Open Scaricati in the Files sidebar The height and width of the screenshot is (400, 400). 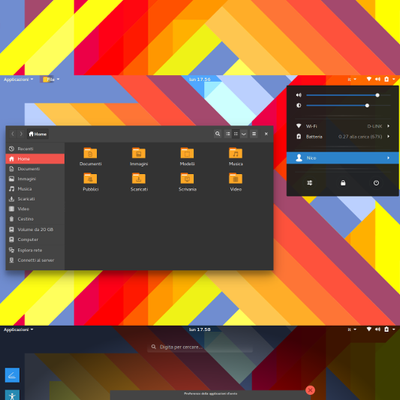click(x=35, y=199)
